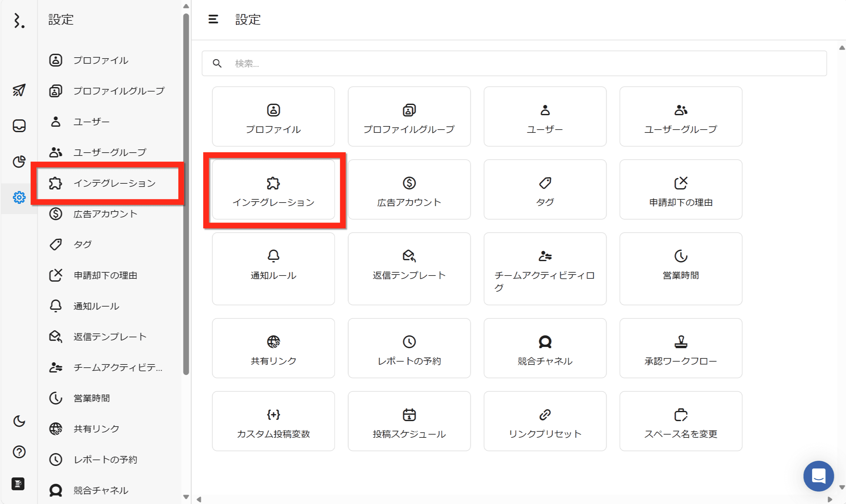
Task: Open the 営業時間 card
Action: (x=680, y=268)
